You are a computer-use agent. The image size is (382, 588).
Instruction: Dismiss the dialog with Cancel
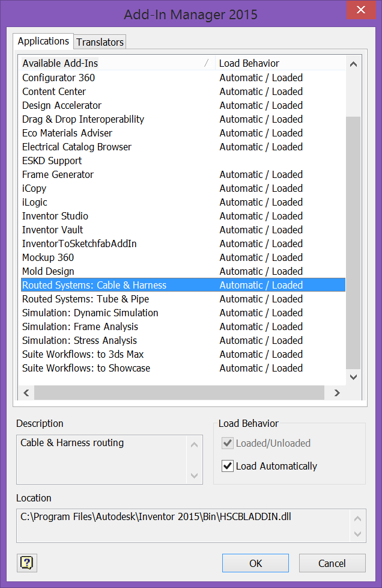[x=332, y=563]
